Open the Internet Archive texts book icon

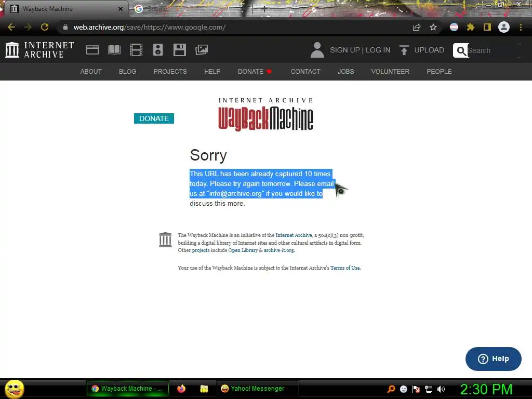(x=114, y=50)
